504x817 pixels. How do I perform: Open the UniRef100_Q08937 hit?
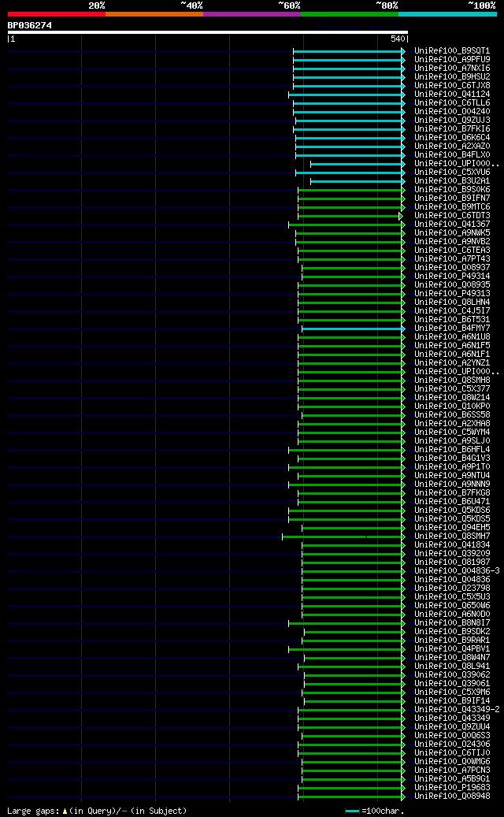(x=452, y=268)
